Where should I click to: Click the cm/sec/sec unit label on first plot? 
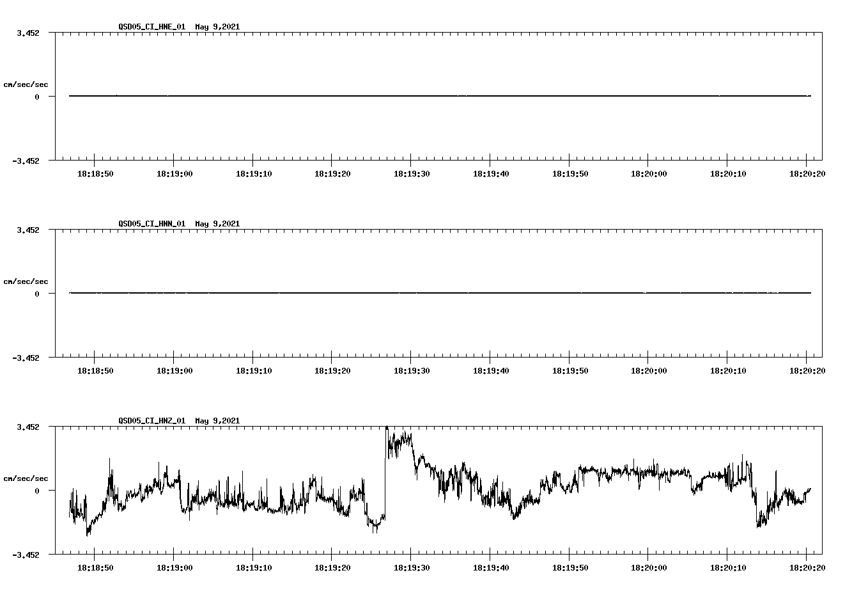pyautogui.click(x=26, y=84)
